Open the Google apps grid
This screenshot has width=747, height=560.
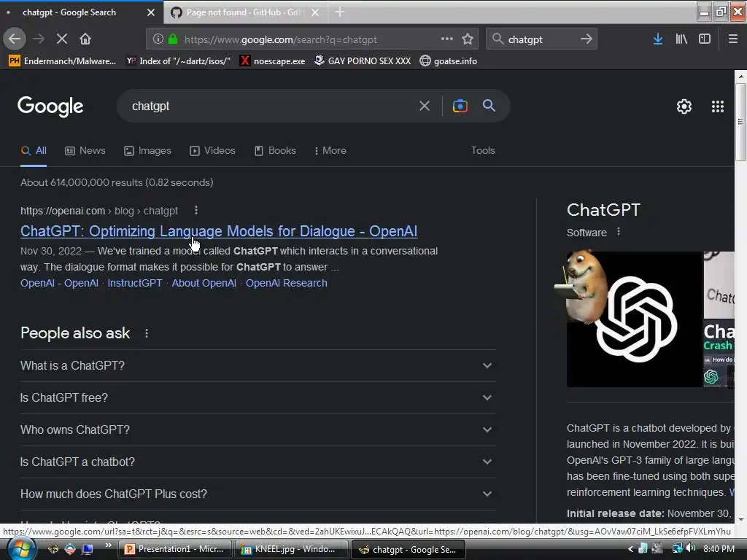718,106
